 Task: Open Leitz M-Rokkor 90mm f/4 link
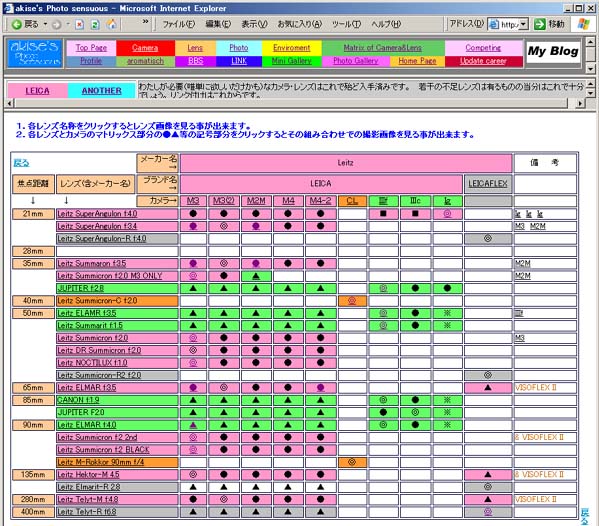click(100, 462)
